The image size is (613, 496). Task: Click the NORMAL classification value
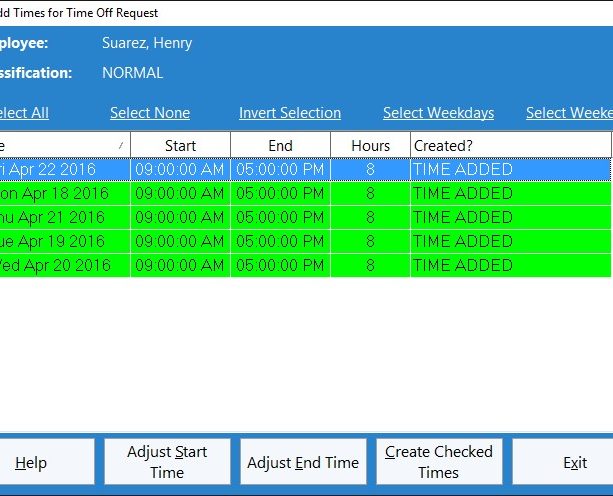click(133, 73)
